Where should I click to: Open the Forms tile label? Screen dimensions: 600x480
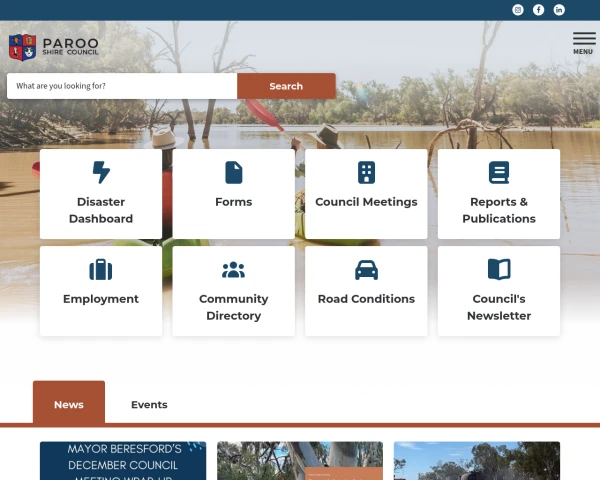[234, 202]
